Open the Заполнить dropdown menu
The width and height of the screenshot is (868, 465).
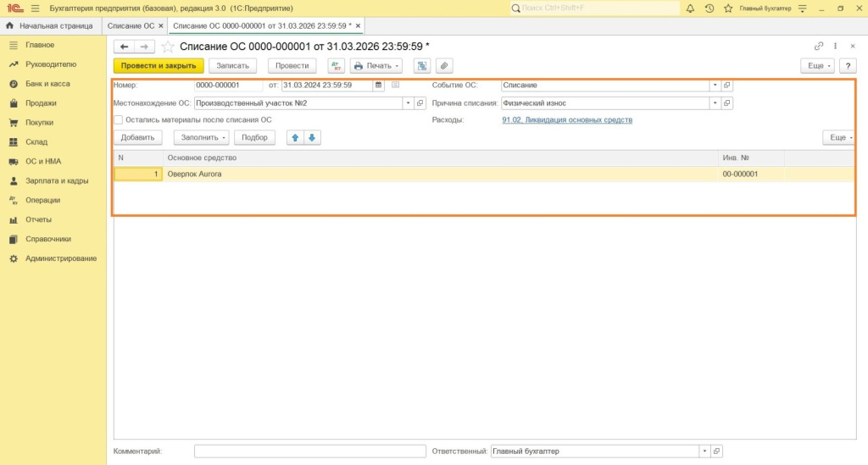pos(201,137)
